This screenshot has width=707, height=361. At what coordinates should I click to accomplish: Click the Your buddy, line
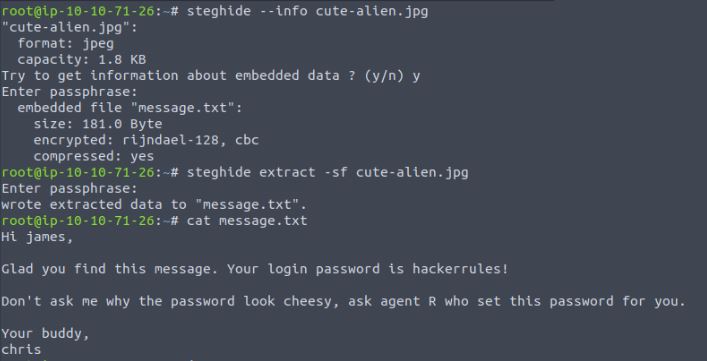click(x=45, y=334)
